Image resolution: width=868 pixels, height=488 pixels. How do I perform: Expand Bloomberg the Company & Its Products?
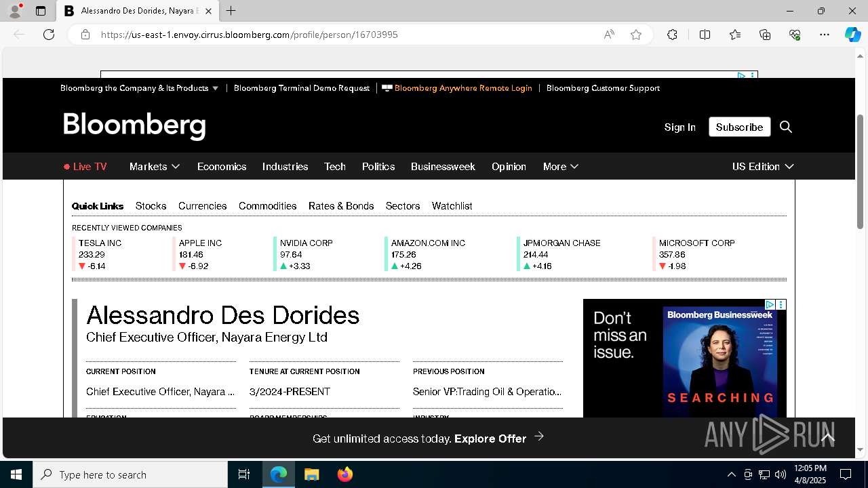(140, 88)
